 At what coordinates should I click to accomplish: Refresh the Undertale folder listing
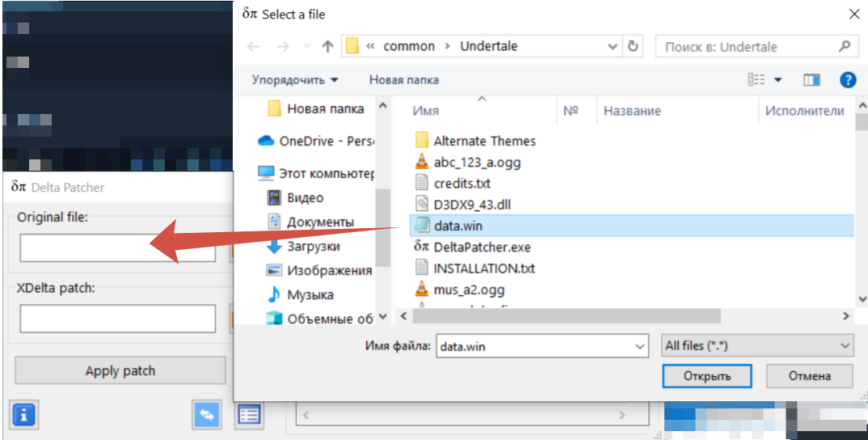634,46
